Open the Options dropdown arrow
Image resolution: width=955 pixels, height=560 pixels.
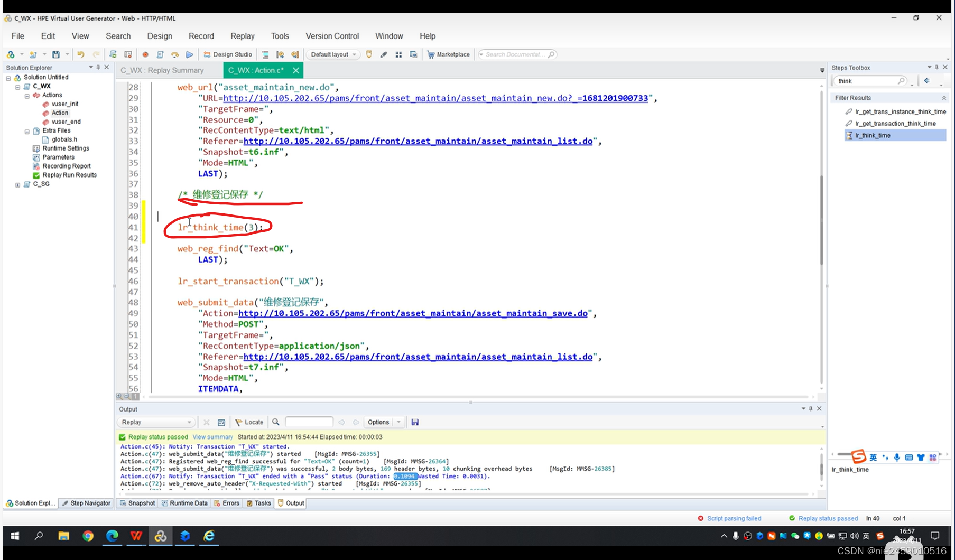399,422
